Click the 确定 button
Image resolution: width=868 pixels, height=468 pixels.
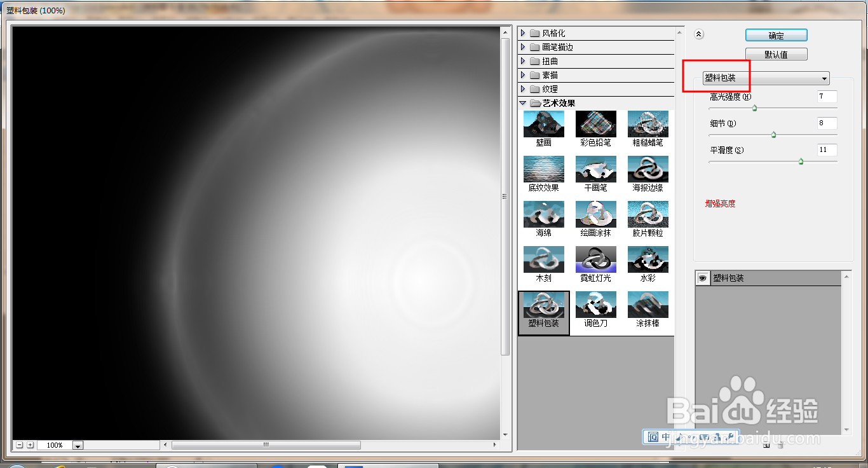point(776,36)
